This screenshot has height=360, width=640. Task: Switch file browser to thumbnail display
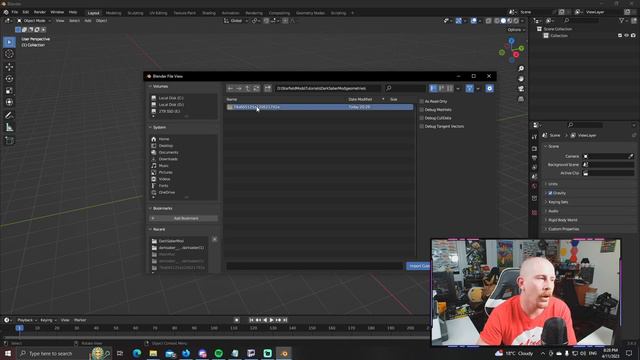[450, 88]
